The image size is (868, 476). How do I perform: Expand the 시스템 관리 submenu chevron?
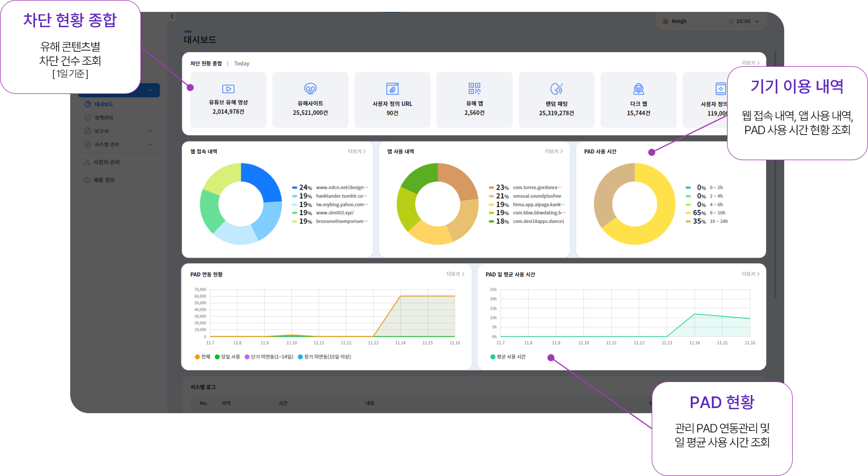[150, 144]
